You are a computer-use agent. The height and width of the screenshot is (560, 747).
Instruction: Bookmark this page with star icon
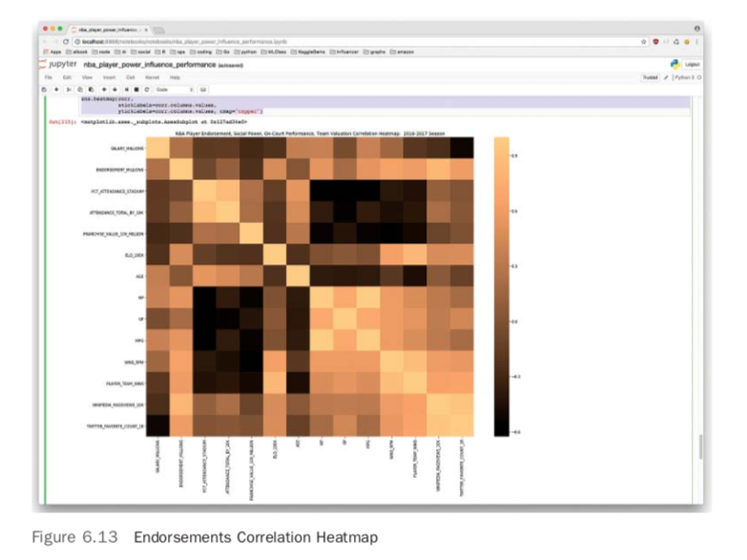(644, 41)
